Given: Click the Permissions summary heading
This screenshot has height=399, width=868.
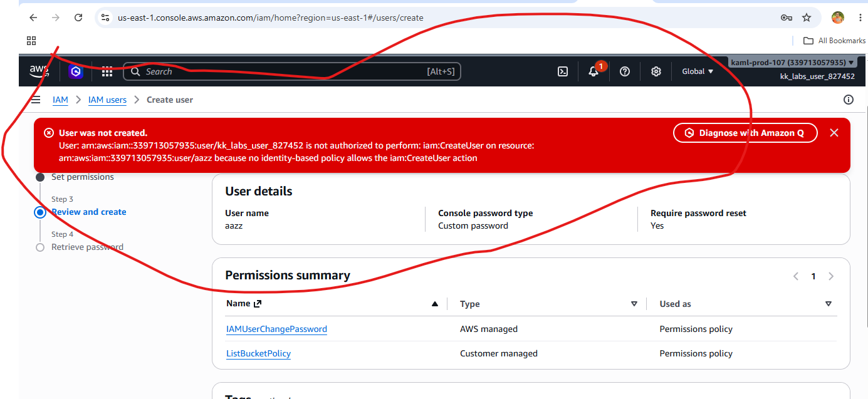Looking at the screenshot, I should (x=288, y=276).
